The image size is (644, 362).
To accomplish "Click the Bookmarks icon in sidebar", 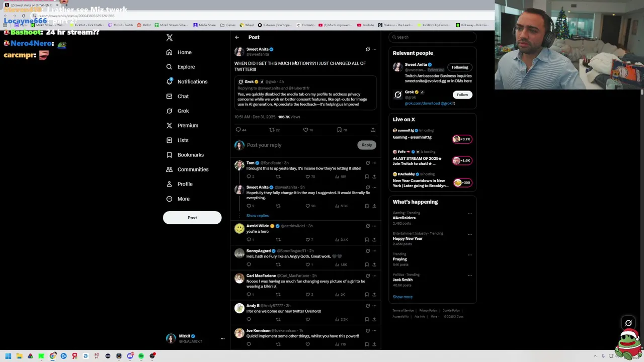I will (169, 155).
